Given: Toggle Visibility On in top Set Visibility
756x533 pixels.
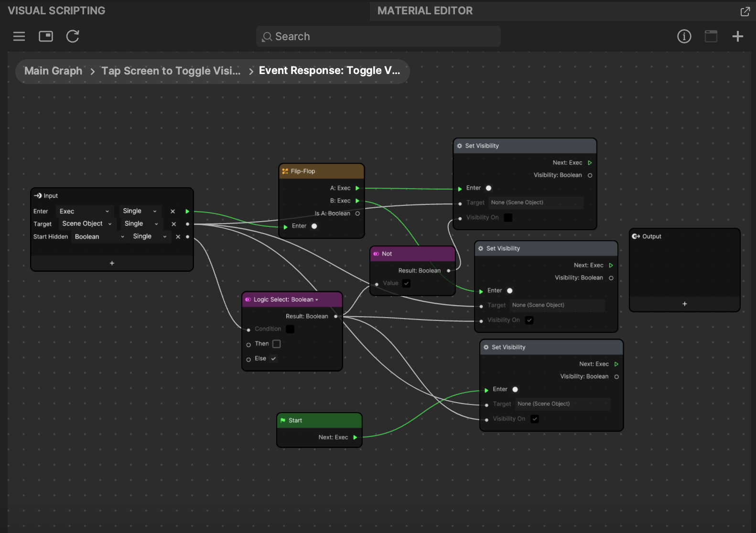Looking at the screenshot, I should [508, 218].
